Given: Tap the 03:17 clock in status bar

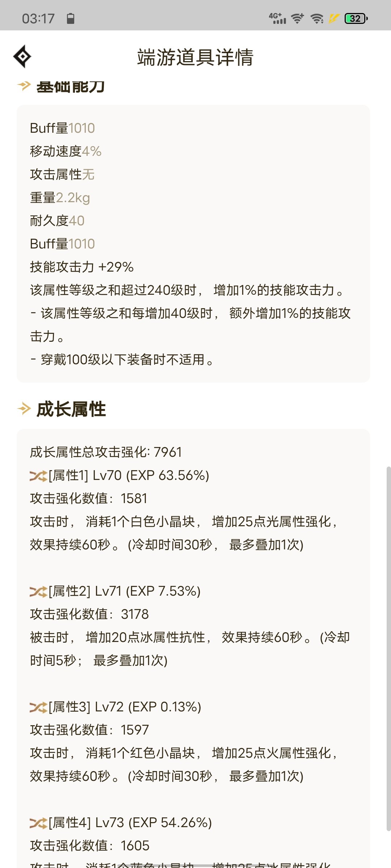Looking at the screenshot, I should (38, 18).
